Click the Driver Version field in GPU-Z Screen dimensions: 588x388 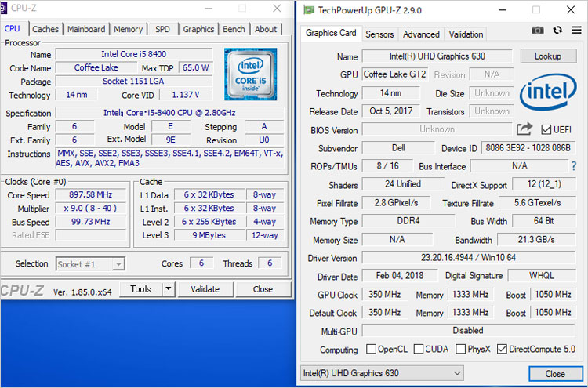pos(468,258)
